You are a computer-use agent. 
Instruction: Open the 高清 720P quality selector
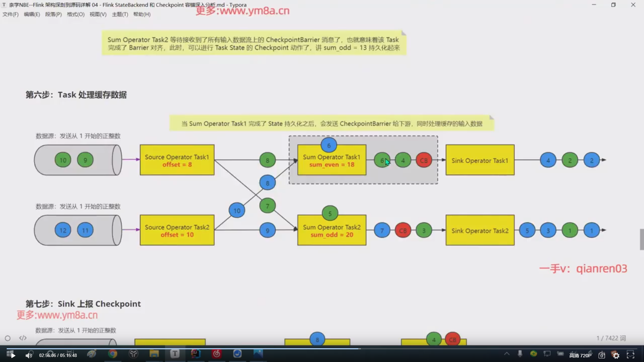click(x=581, y=355)
